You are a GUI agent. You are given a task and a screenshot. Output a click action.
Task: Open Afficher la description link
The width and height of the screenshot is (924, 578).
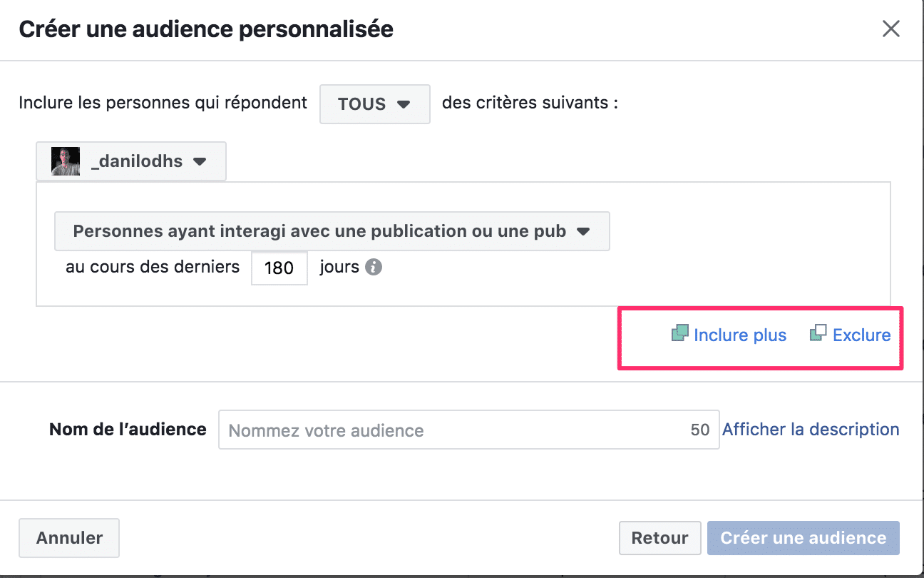(811, 430)
